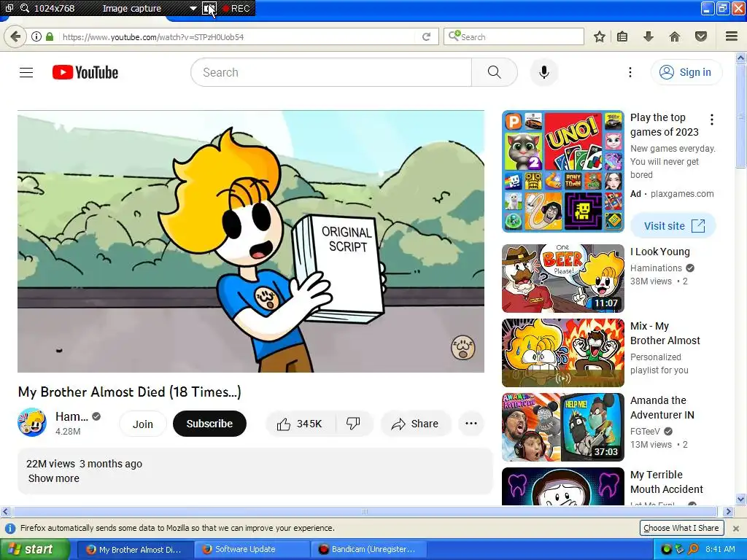This screenshot has width=747, height=560.
Task: Dismiss the Firefox data notification bar
Action: pos(736,529)
